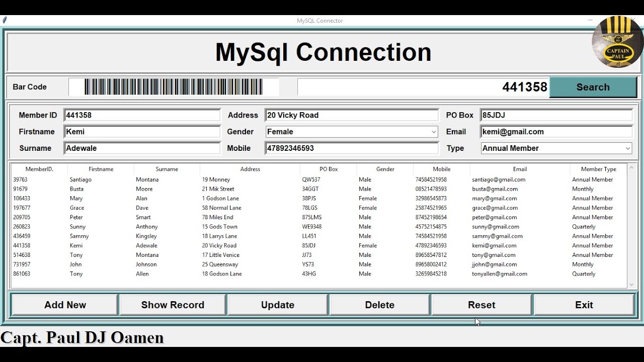Click PO Box cell LL451
This screenshot has width=644, height=362.
[309, 236]
